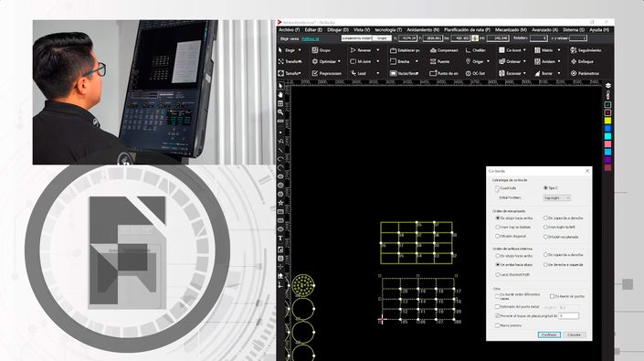Enable the Co-borde de puntos checkbox
The width and height of the screenshot is (644, 361).
(552, 296)
